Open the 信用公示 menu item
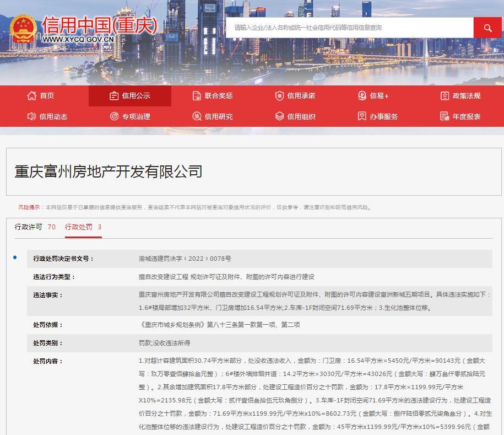 136,95
